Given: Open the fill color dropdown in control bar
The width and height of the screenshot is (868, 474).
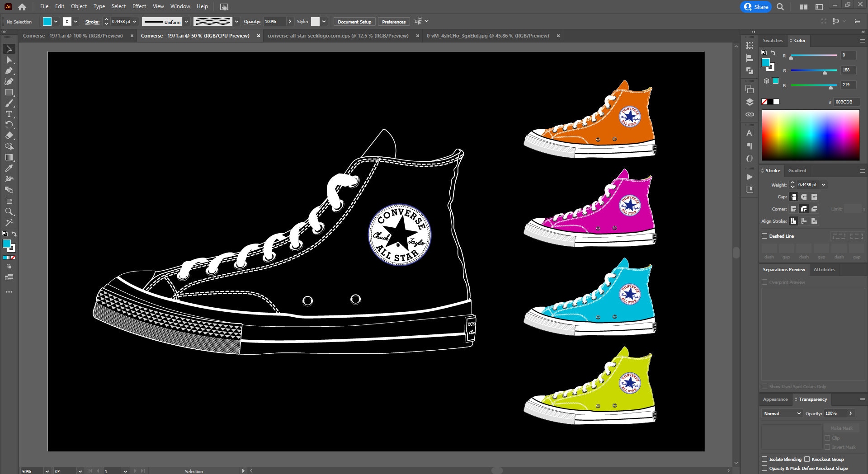Looking at the screenshot, I should (x=56, y=22).
